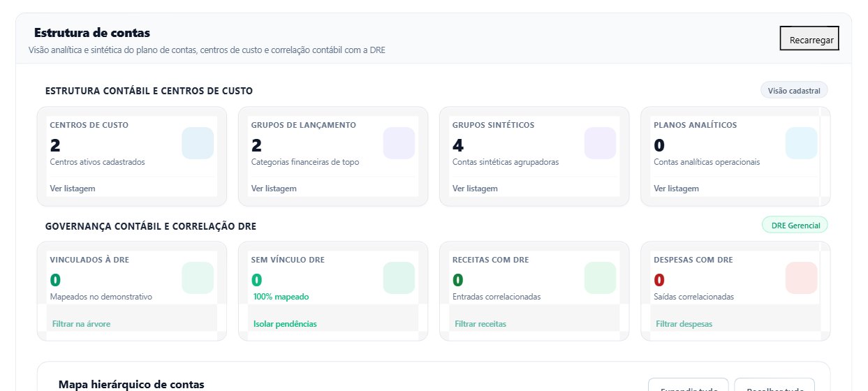The image size is (868, 391).
Task: Click the Filtrar na árvore link
Action: pyautogui.click(x=81, y=324)
